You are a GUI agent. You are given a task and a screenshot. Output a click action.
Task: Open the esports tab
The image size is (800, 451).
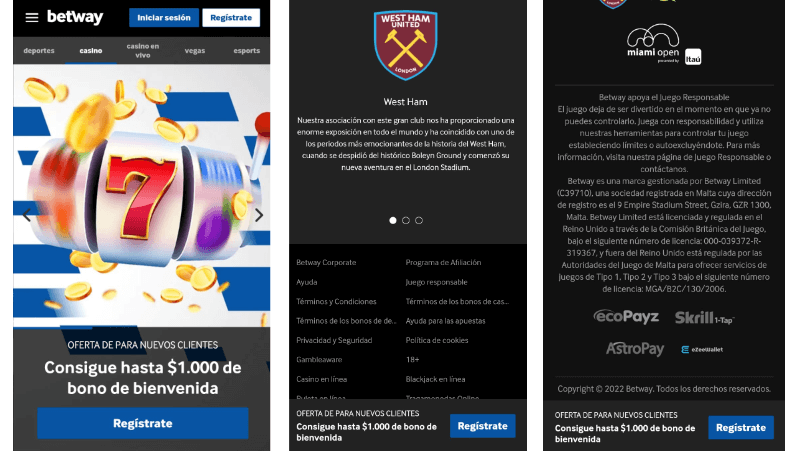246,51
